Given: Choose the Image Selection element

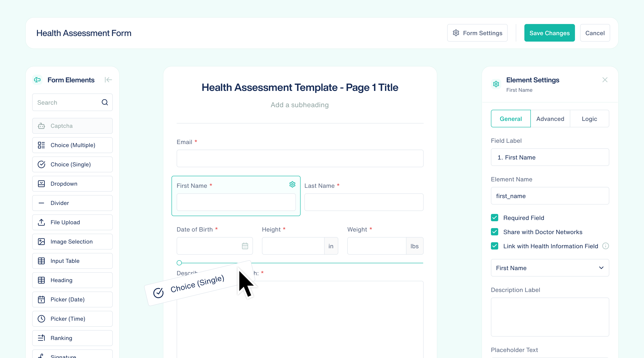Looking at the screenshot, I should point(72,242).
